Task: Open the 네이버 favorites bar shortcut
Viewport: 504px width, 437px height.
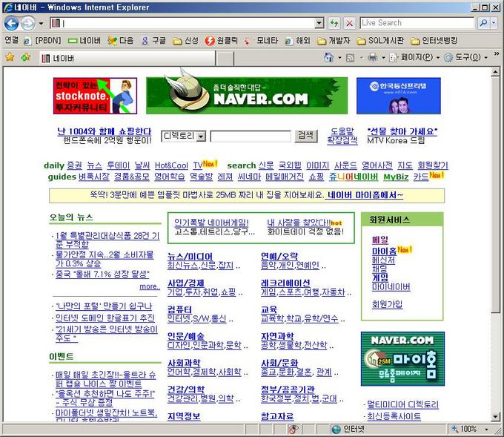Action: coord(84,41)
